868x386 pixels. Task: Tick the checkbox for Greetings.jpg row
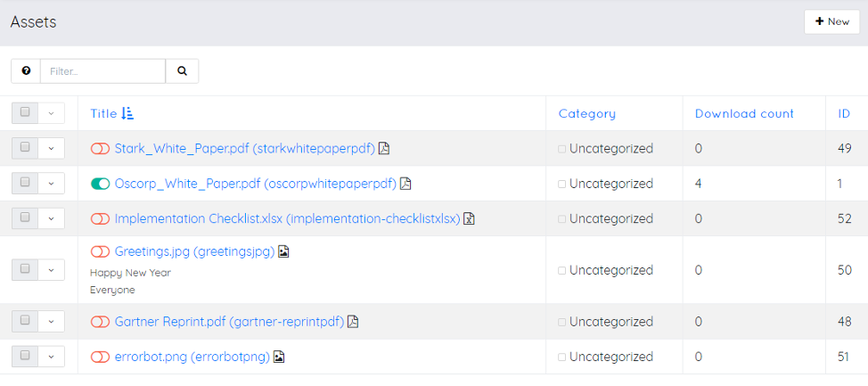[25, 269]
